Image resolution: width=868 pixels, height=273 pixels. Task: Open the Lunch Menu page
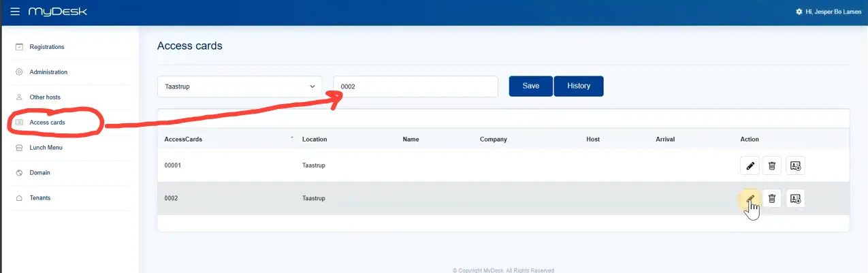click(x=46, y=148)
